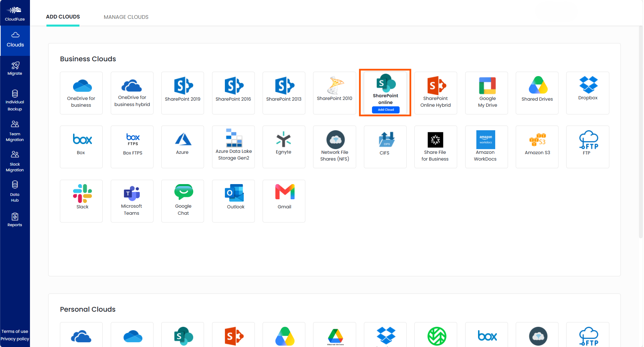Select the Amazon WorkDocs tile
This screenshot has width=644, height=347.
(x=486, y=147)
